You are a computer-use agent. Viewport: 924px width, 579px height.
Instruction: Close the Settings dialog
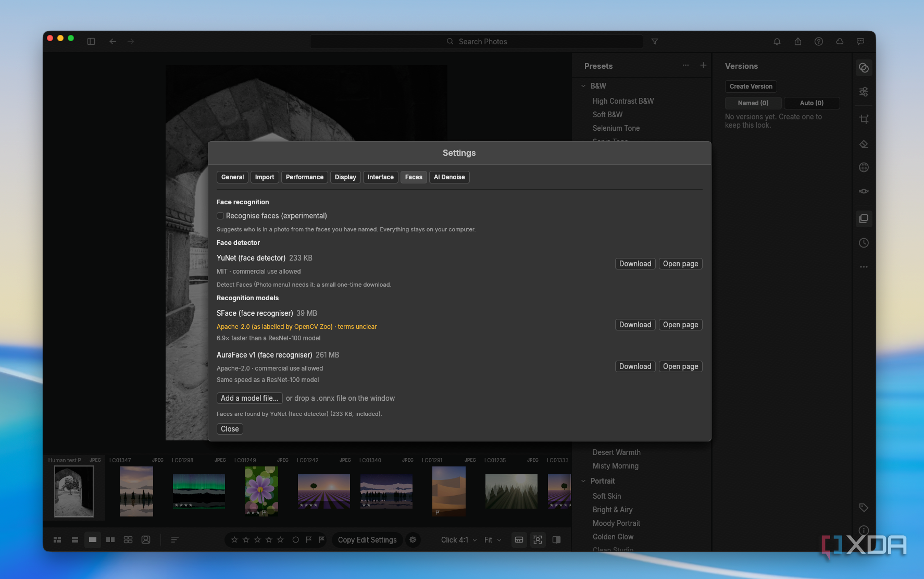[230, 429]
